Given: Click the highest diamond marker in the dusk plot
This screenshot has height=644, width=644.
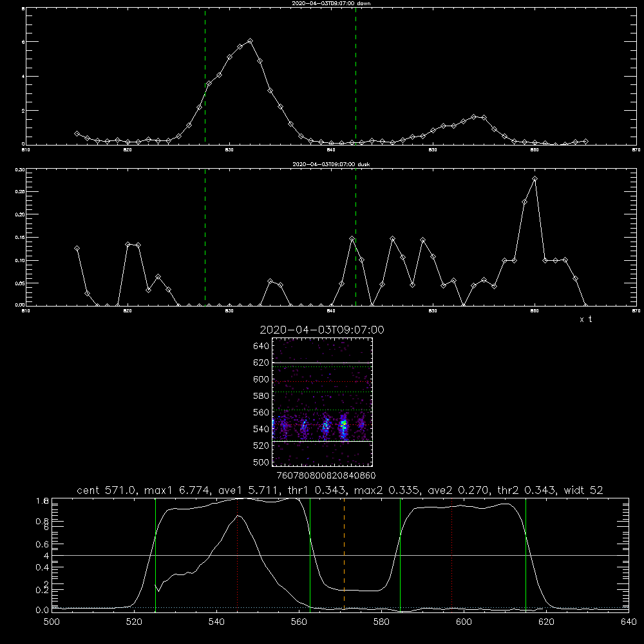Looking at the screenshot, I should click(x=535, y=178).
